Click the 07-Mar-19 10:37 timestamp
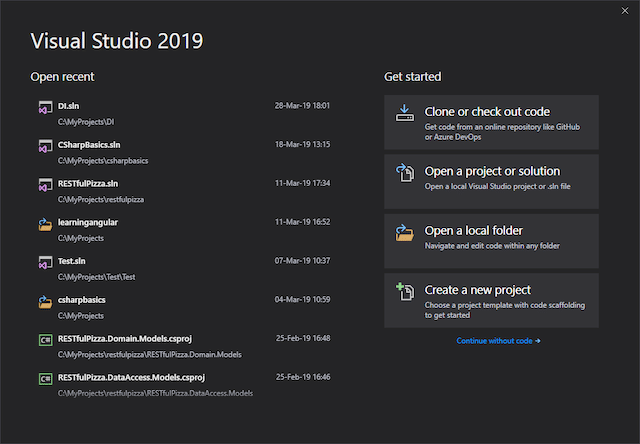The width and height of the screenshot is (640, 444). coord(302,261)
